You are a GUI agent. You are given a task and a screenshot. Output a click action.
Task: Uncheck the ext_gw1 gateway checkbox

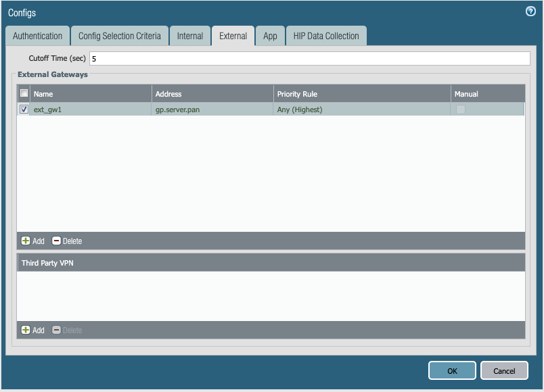(x=23, y=109)
